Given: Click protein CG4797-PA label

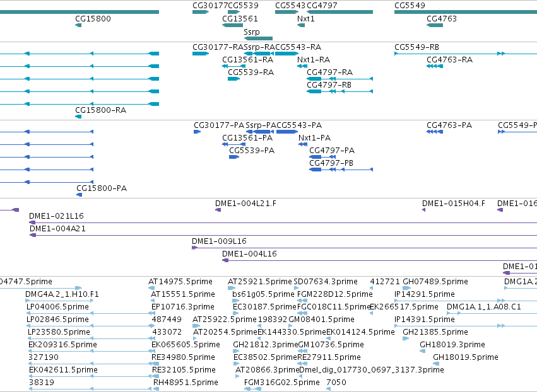Looking at the screenshot, I should 332,151.
